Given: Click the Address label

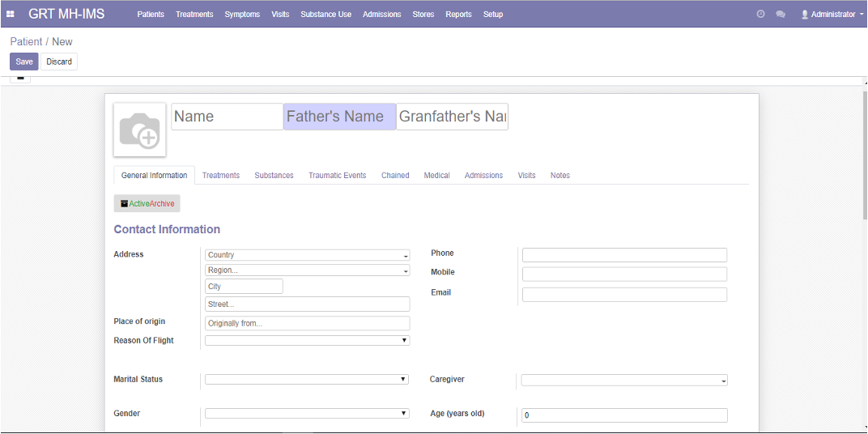Looking at the screenshot, I should coord(129,254).
